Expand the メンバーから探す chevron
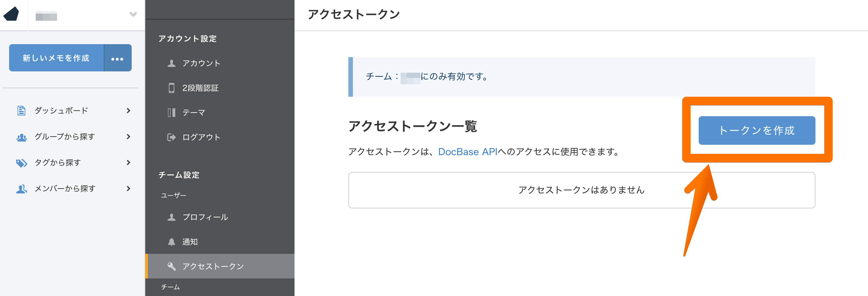This screenshot has height=296, width=868. coord(128,189)
